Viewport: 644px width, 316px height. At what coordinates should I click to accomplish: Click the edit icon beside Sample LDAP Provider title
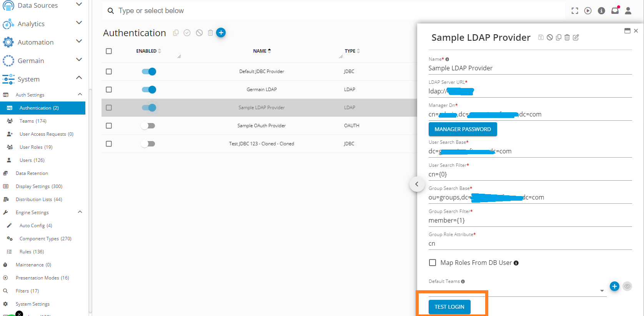pyautogui.click(x=576, y=37)
